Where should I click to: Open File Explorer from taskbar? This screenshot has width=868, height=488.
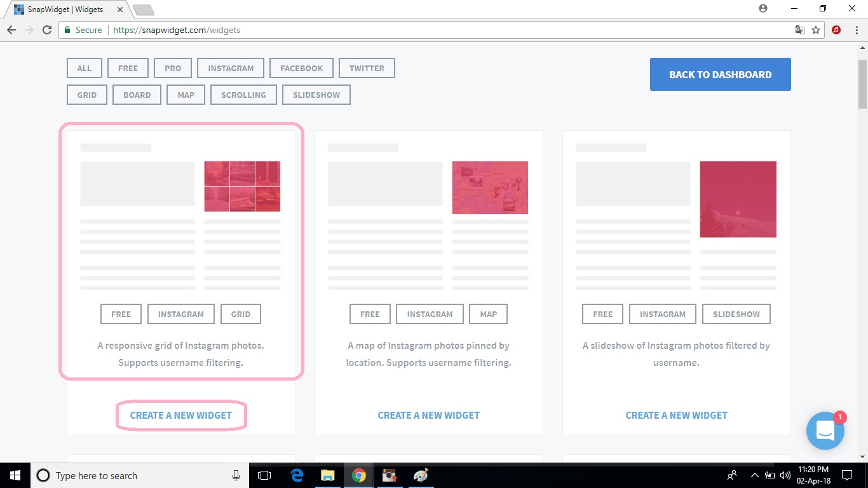click(328, 475)
